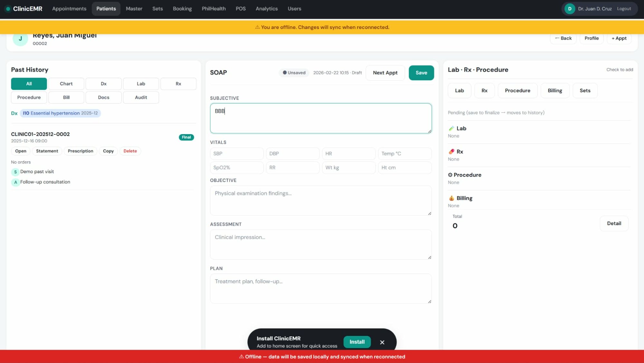Switch to the Procedure order tab
The width and height of the screenshot is (644, 363).
[x=517, y=91]
